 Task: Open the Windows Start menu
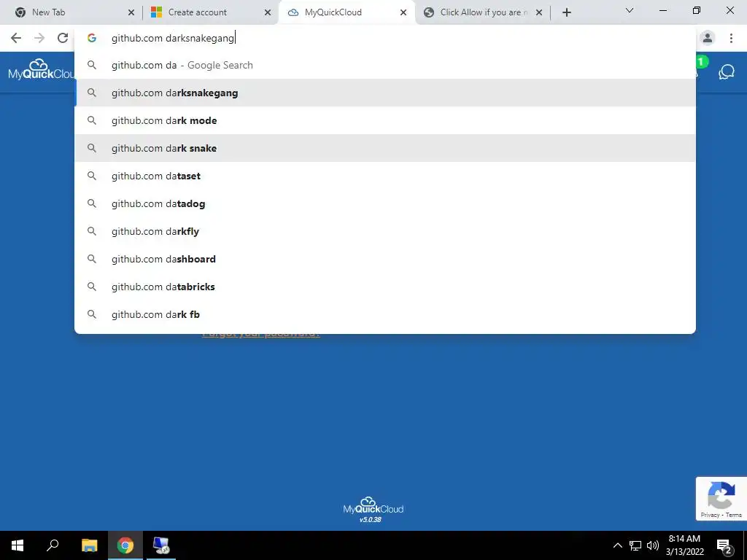point(18,545)
